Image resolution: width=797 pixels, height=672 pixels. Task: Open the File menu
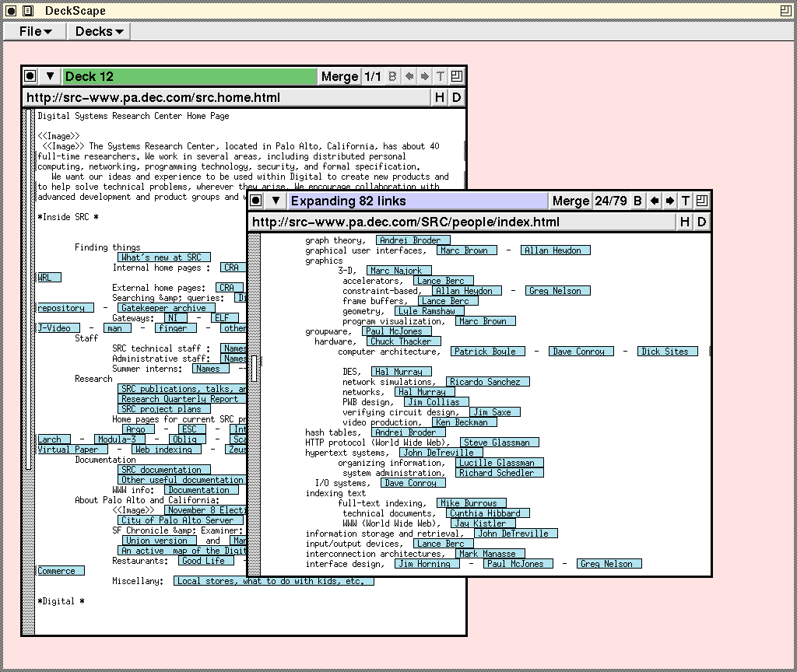[35, 31]
